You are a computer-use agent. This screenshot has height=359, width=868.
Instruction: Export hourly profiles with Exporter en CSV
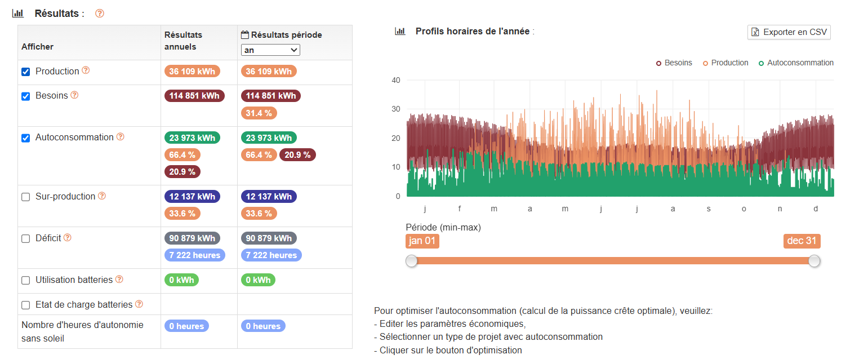[x=789, y=32]
